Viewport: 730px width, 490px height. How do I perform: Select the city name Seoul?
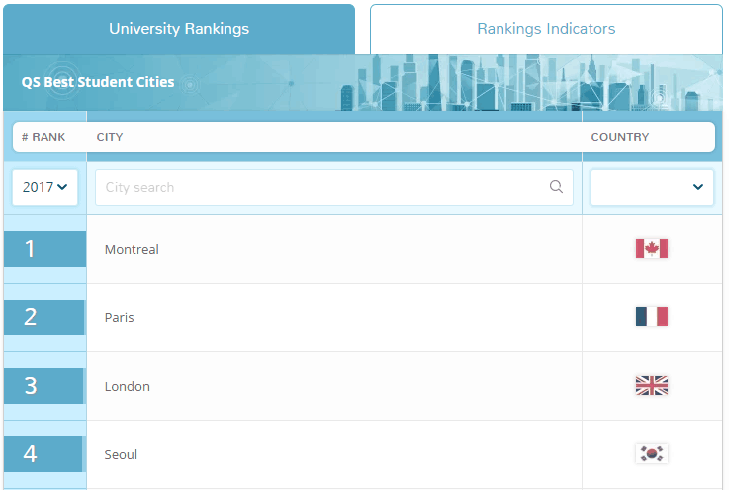pos(121,455)
